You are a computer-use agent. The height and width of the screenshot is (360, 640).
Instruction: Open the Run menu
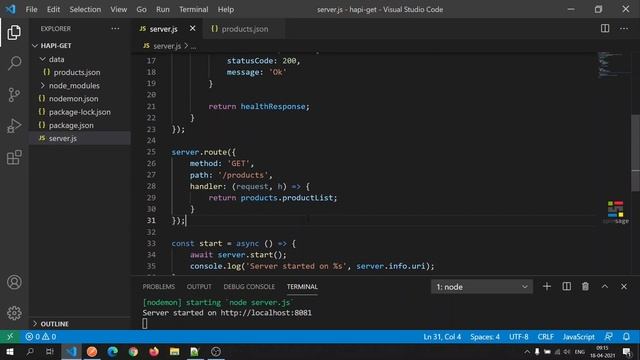[162, 9]
